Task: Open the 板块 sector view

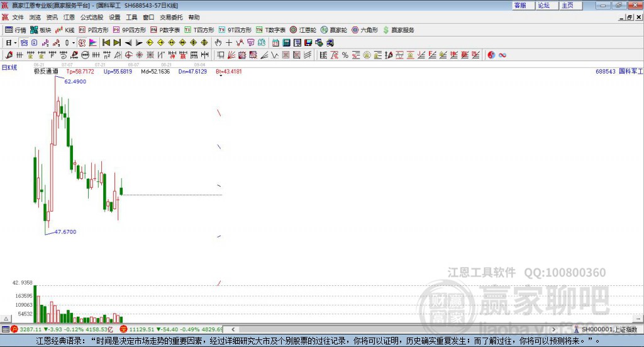Action: pyautogui.click(x=40, y=30)
